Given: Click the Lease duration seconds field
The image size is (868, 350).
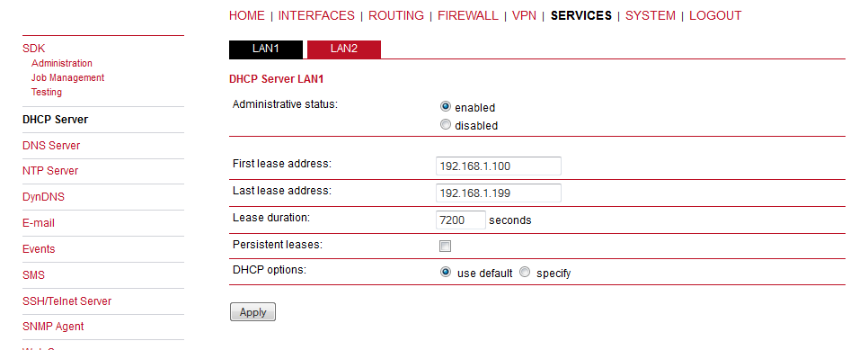Looking at the screenshot, I should coord(461,220).
